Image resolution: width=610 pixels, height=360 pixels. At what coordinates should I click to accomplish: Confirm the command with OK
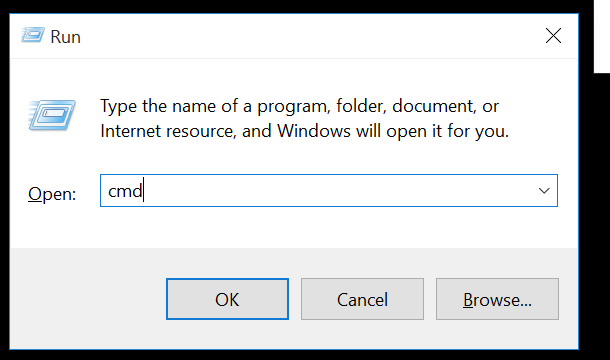[227, 299]
